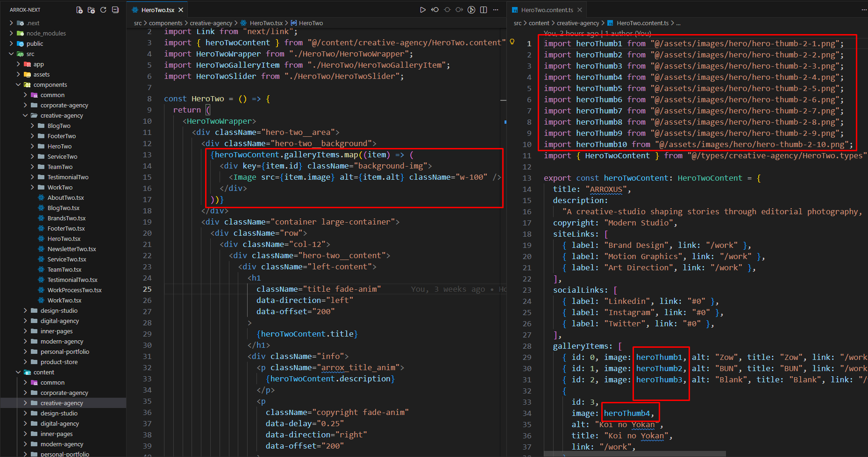Viewport: 868px width, 457px height.
Task: Open the left editor's more actions menu
Action: tap(496, 10)
